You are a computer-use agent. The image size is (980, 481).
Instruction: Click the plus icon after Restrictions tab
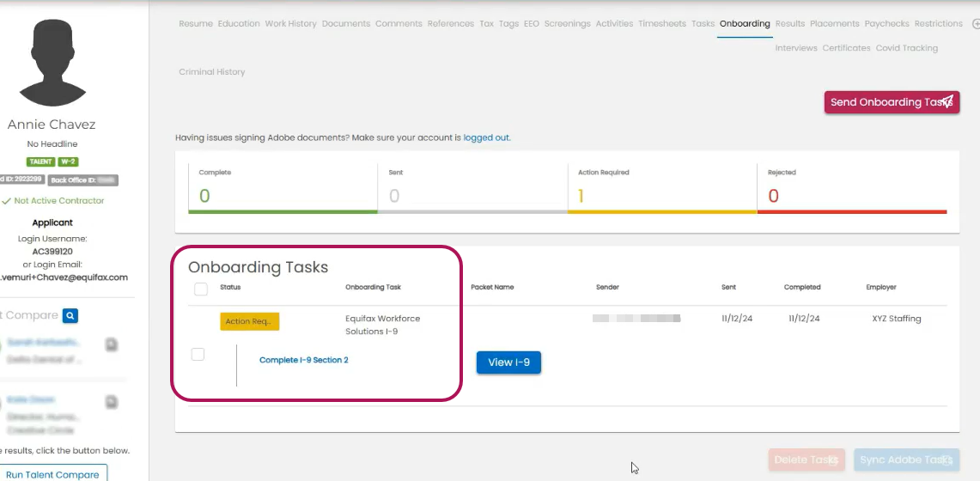(976, 24)
